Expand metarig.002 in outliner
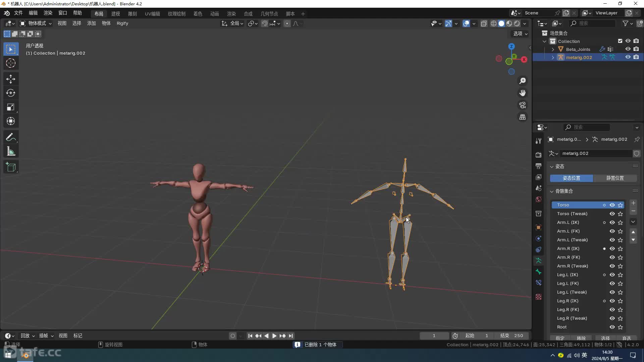The width and height of the screenshot is (644, 362). pos(553,57)
